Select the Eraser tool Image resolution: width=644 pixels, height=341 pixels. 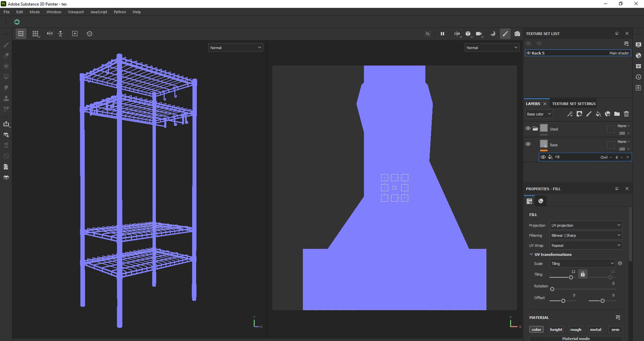click(6, 56)
